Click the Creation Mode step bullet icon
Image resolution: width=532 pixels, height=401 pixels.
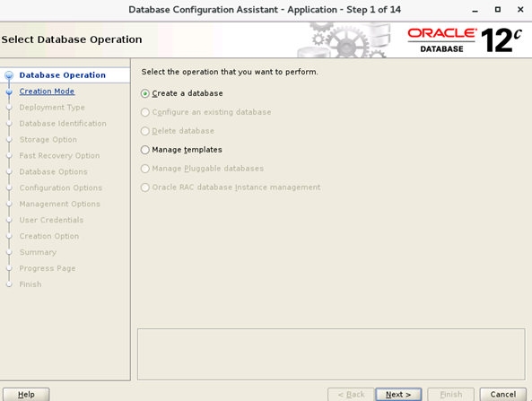pos(9,92)
